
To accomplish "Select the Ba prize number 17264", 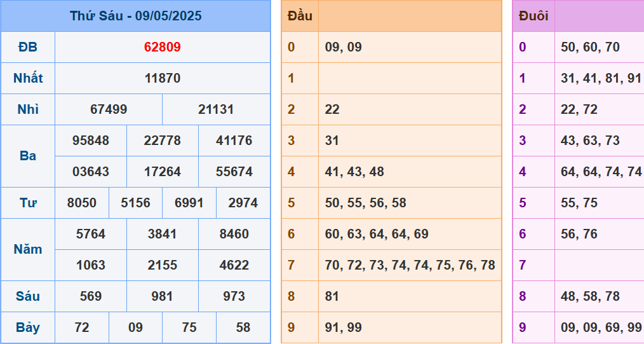I will (162, 172).
